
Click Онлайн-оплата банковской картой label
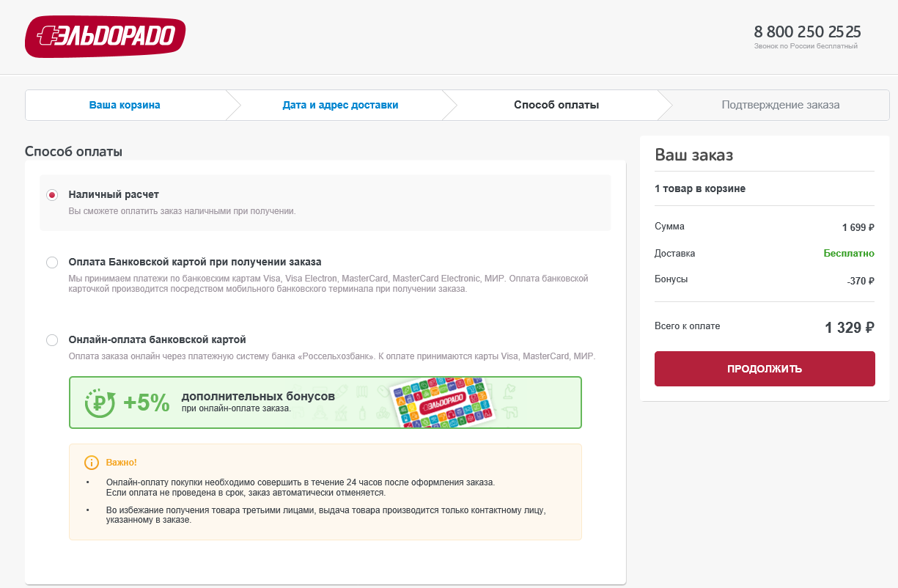click(x=157, y=339)
